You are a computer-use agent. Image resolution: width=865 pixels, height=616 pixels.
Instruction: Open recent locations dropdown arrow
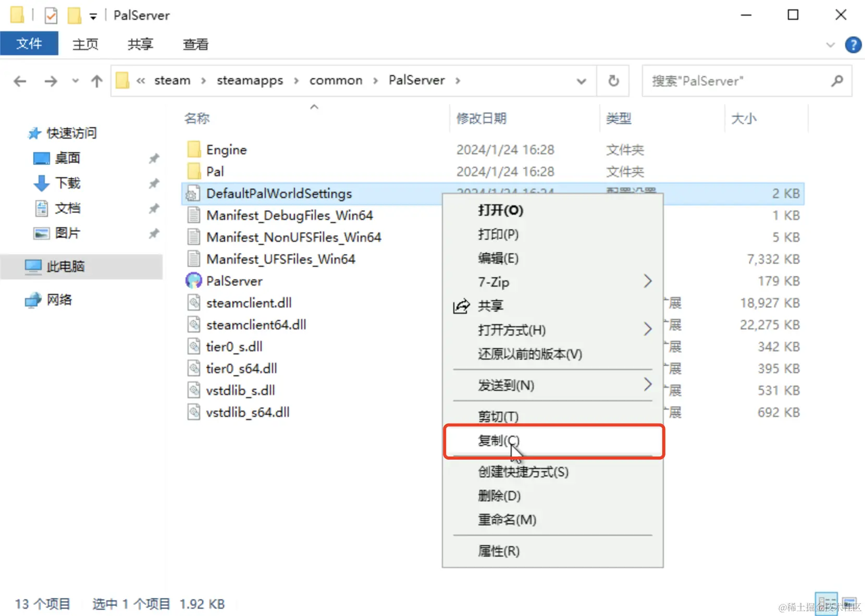pos(76,81)
